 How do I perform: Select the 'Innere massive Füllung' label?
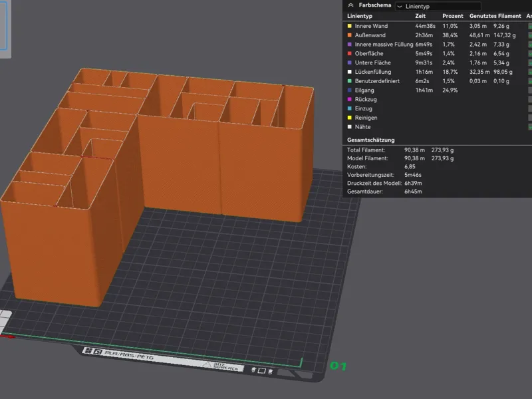pyautogui.click(x=384, y=44)
